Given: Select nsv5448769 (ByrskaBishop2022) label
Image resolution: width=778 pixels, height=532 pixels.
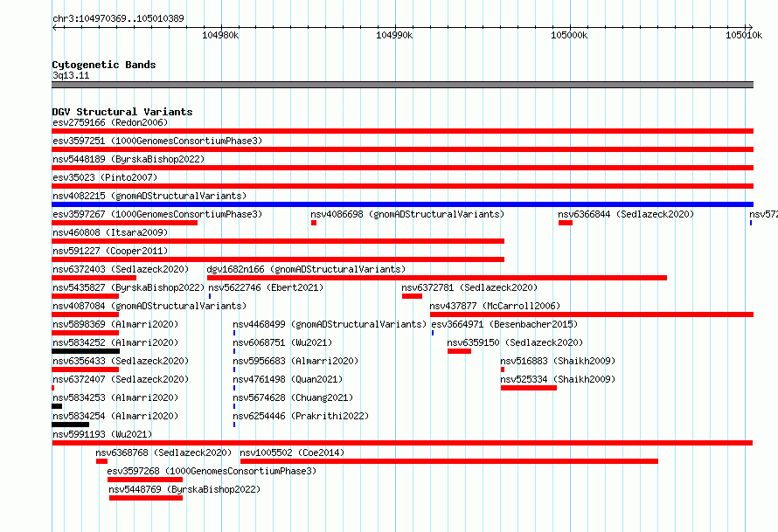Looking at the screenshot, I should click(184, 489).
